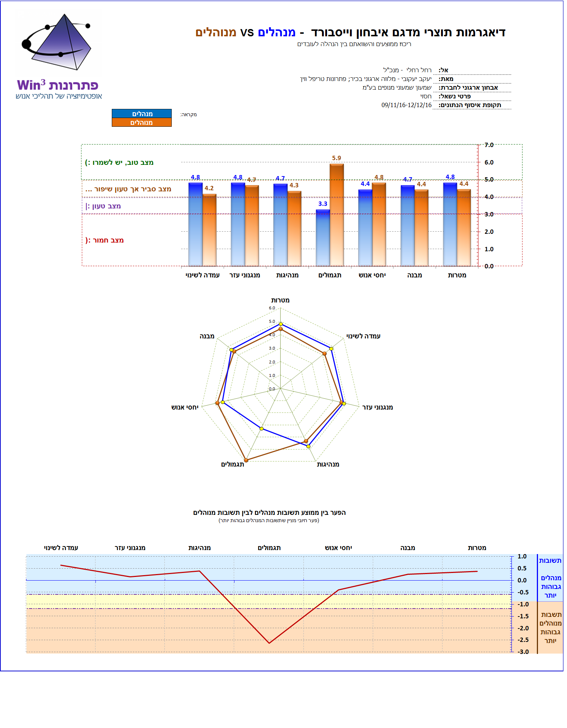
Task: Click the orange מנוהלים legend swatch
Action: coord(142,122)
